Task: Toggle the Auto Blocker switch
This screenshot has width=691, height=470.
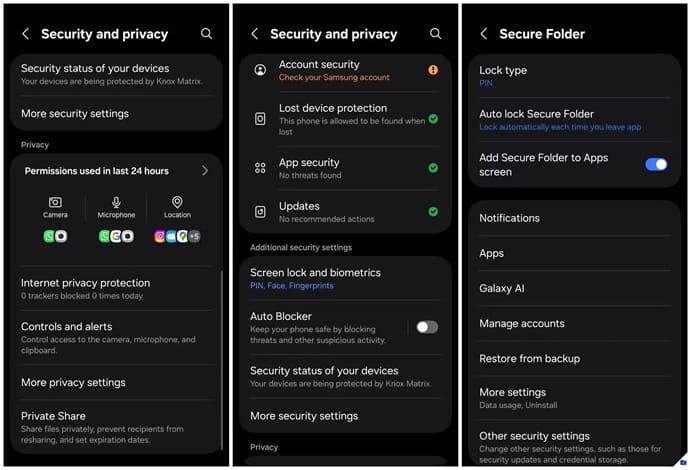Action: [x=427, y=327]
